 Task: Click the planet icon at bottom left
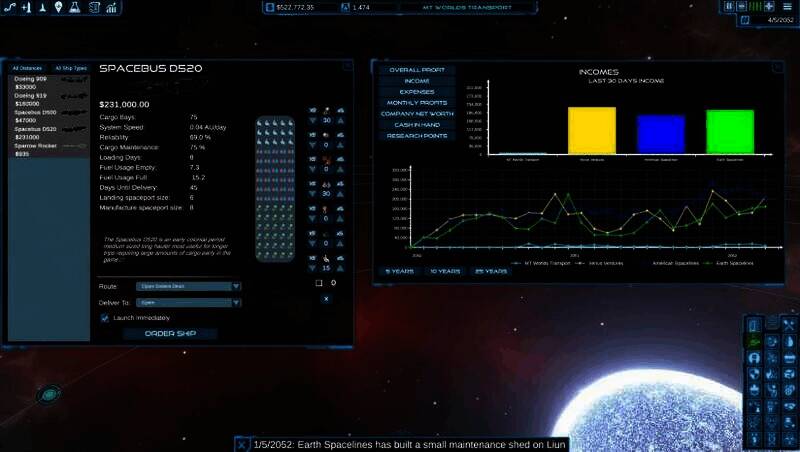48,396
